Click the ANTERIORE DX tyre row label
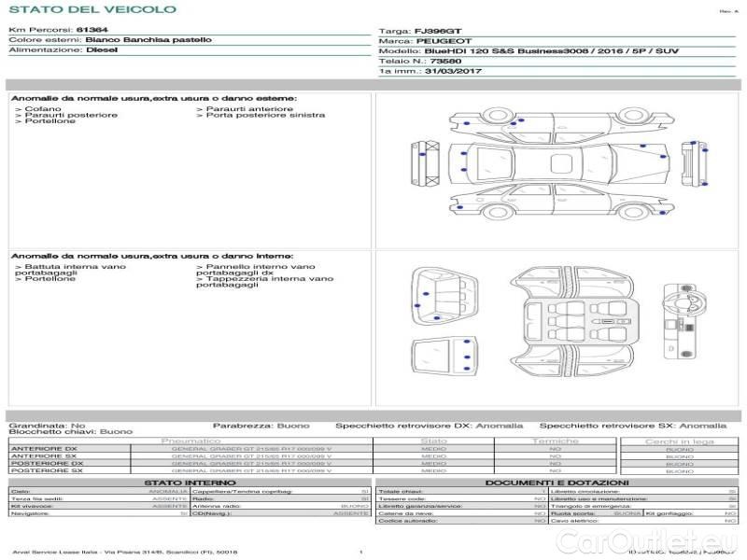Screen dimensions: 747x560 44,449
